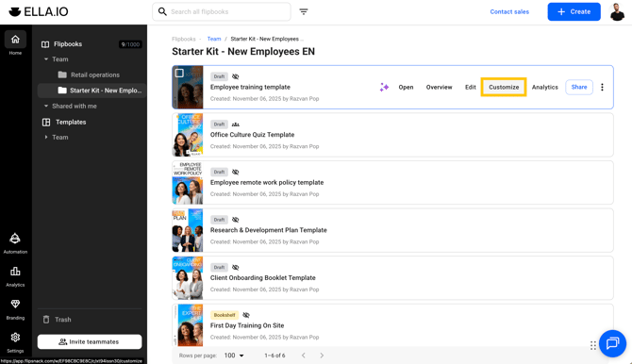Click the AI sparkle icon on Employee training template
The height and width of the screenshot is (364, 632).
(384, 87)
